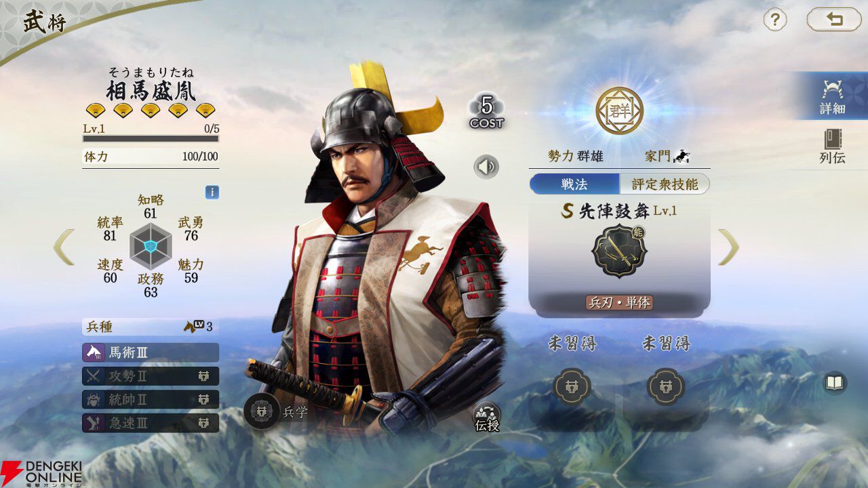Open the help question mark icon
The height and width of the screenshot is (488, 868).
(775, 20)
